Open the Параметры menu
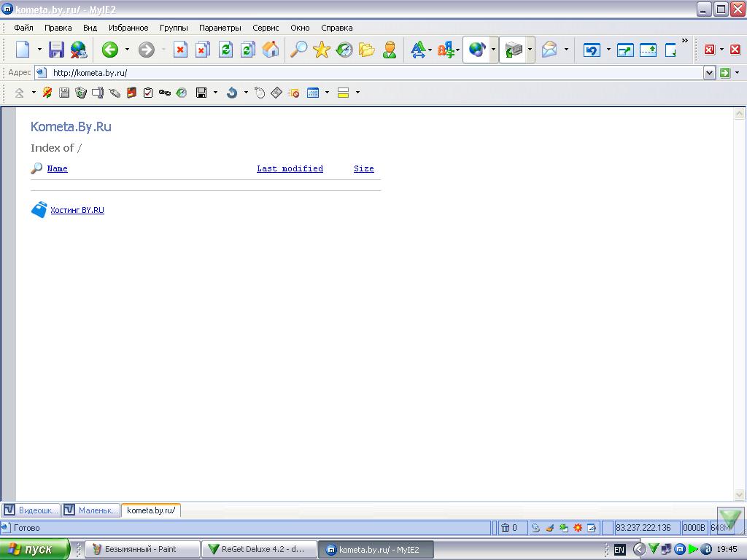 point(220,28)
